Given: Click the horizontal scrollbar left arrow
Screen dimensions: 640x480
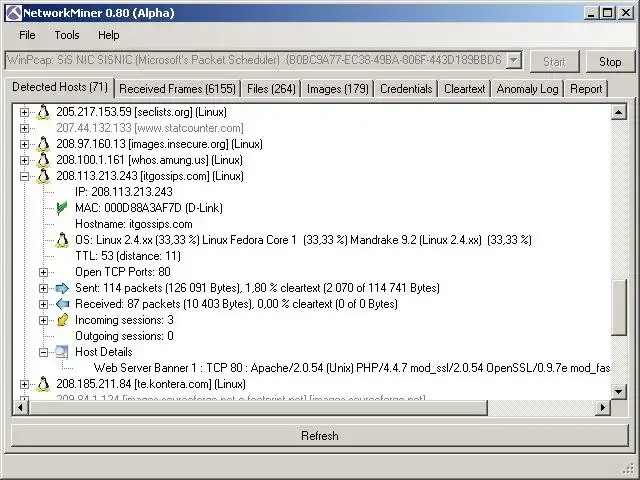Looking at the screenshot, I should point(21,407).
